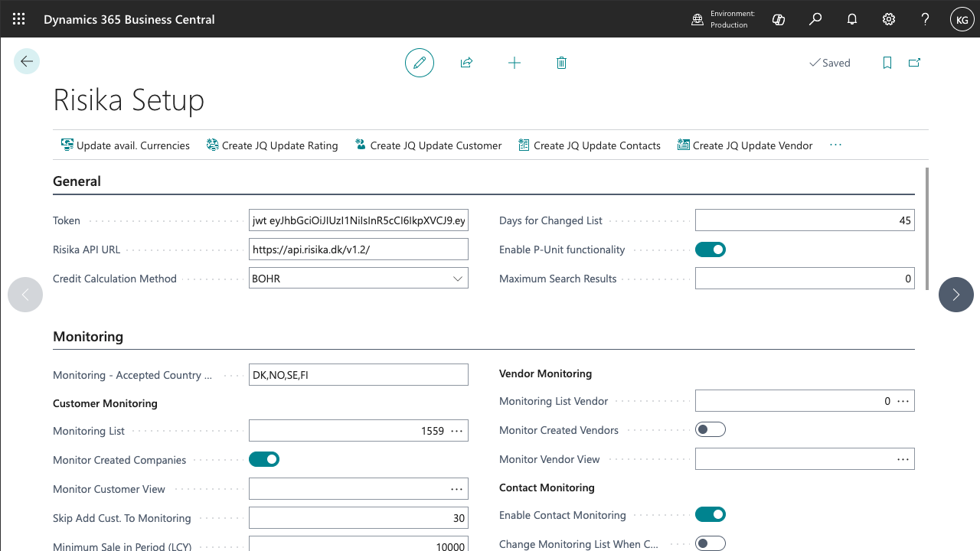Open Monitor Customer View ellipsis
The width and height of the screenshot is (980, 551).
pos(457,489)
